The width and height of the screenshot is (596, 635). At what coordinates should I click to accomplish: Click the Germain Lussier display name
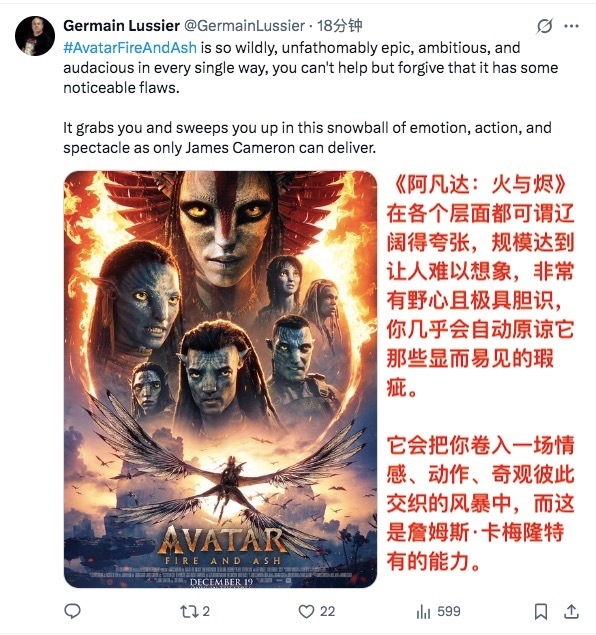click(x=121, y=26)
